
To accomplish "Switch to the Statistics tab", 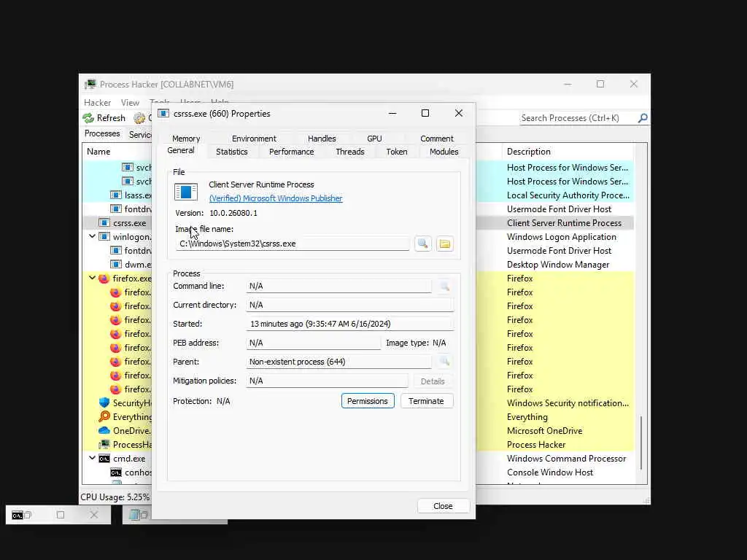I will [x=231, y=152].
